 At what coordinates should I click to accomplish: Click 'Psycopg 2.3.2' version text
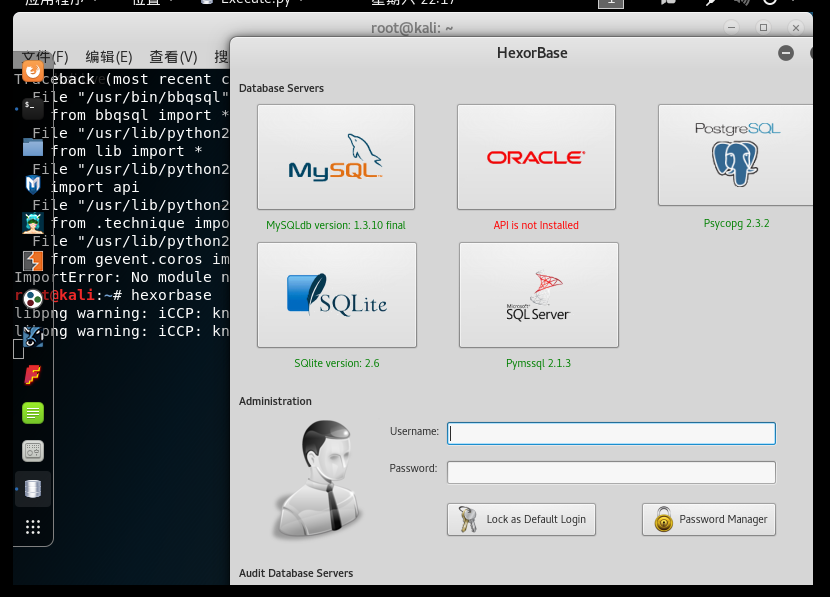coord(736,223)
